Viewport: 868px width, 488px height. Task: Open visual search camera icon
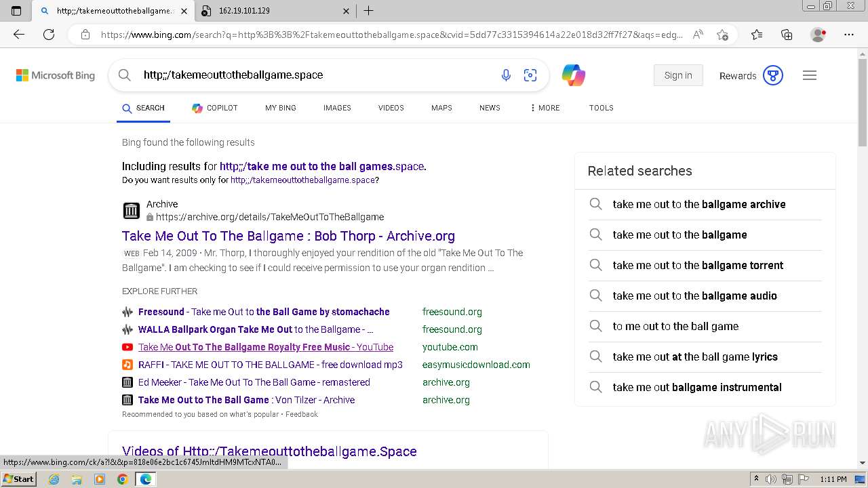(x=530, y=75)
